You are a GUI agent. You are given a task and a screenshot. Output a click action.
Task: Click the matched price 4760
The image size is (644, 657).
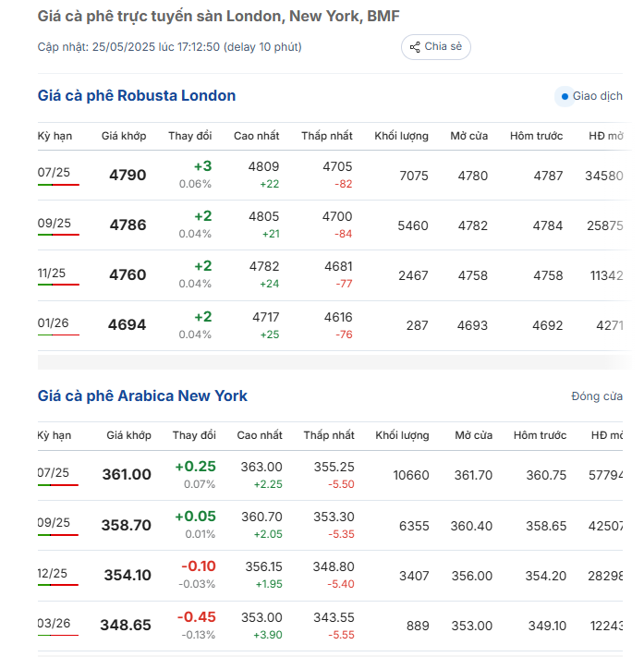[x=128, y=275]
